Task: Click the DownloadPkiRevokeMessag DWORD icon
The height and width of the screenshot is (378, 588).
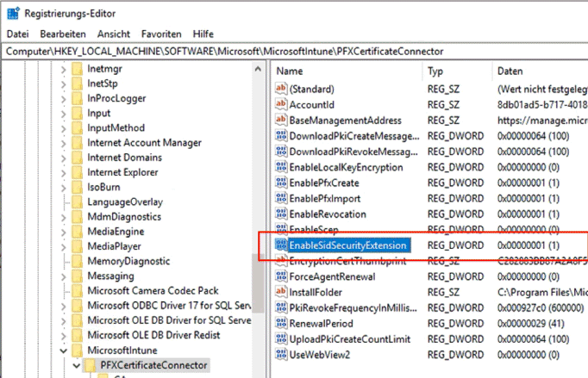Action: (281, 152)
